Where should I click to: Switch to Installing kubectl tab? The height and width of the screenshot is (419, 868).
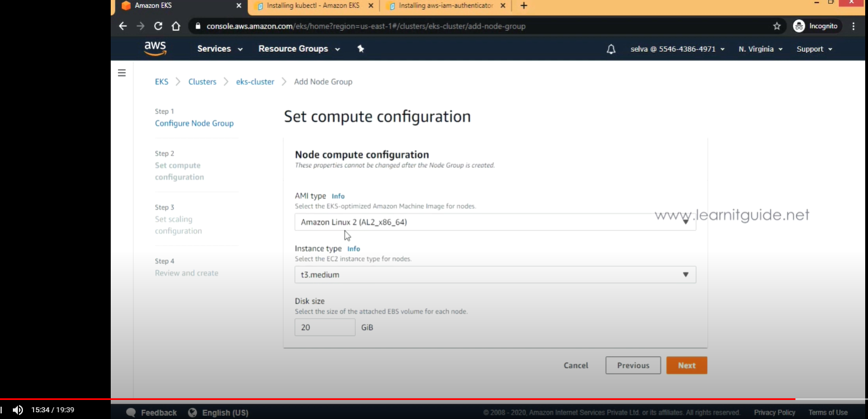point(313,6)
